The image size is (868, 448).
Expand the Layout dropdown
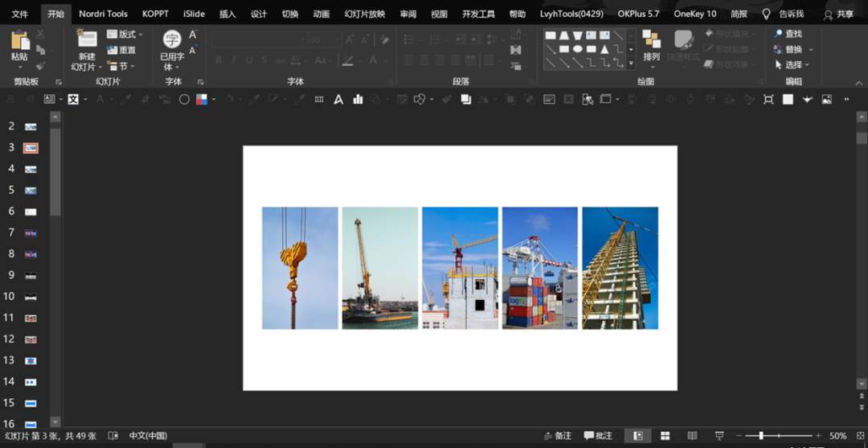125,35
